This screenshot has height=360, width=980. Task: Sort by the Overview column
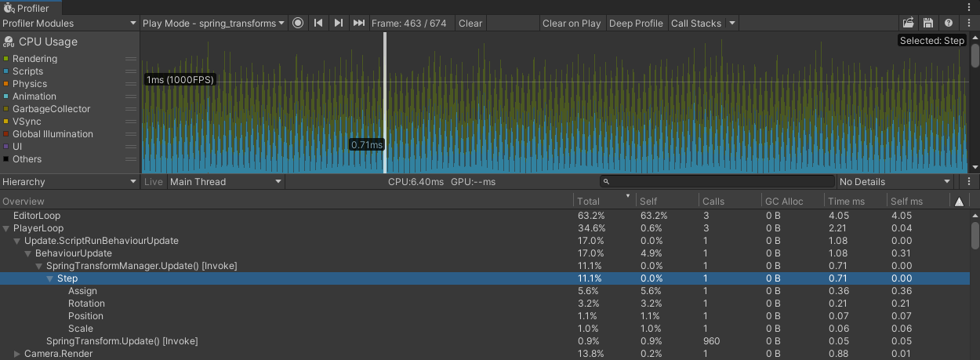(x=287, y=202)
